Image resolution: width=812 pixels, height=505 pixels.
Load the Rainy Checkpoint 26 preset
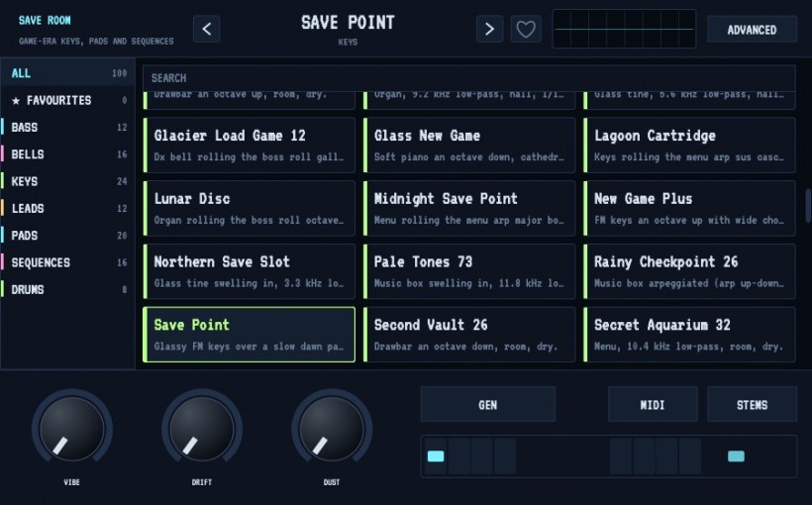689,271
